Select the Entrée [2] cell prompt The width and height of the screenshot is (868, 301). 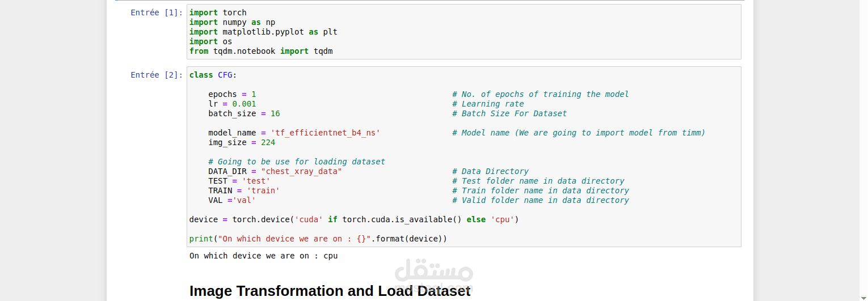[157, 75]
